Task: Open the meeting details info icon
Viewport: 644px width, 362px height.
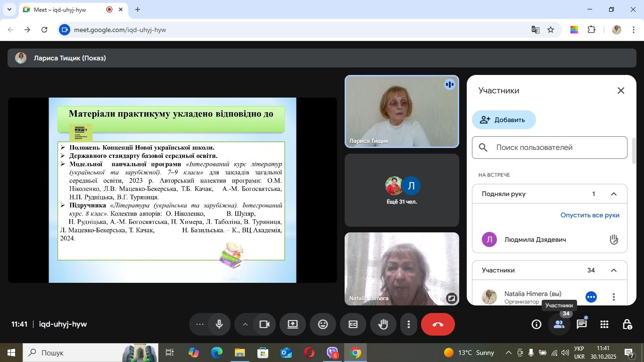Action: tap(536, 324)
